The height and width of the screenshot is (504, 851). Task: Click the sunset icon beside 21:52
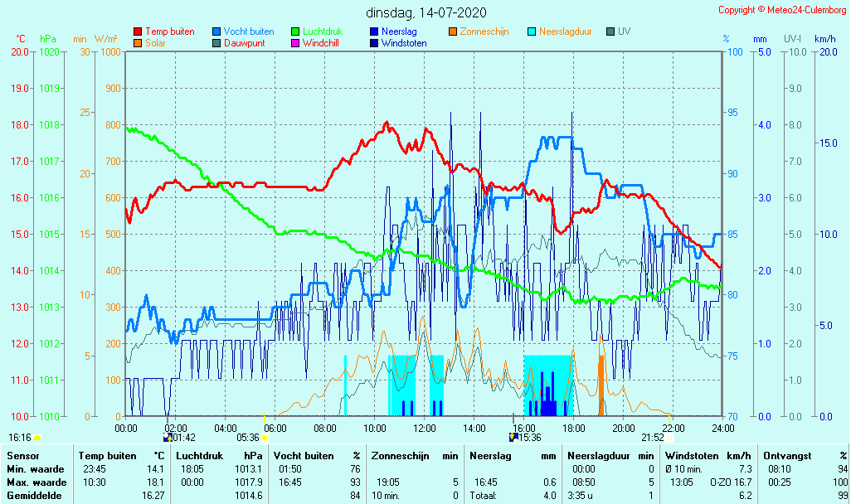670,437
